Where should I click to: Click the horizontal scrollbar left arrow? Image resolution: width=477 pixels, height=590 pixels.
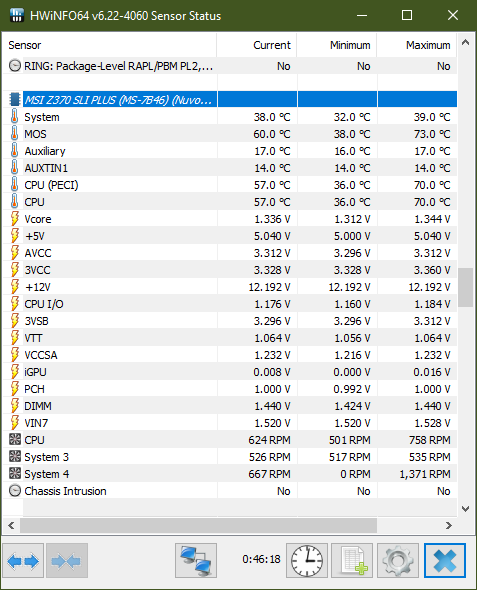pyautogui.click(x=11, y=525)
